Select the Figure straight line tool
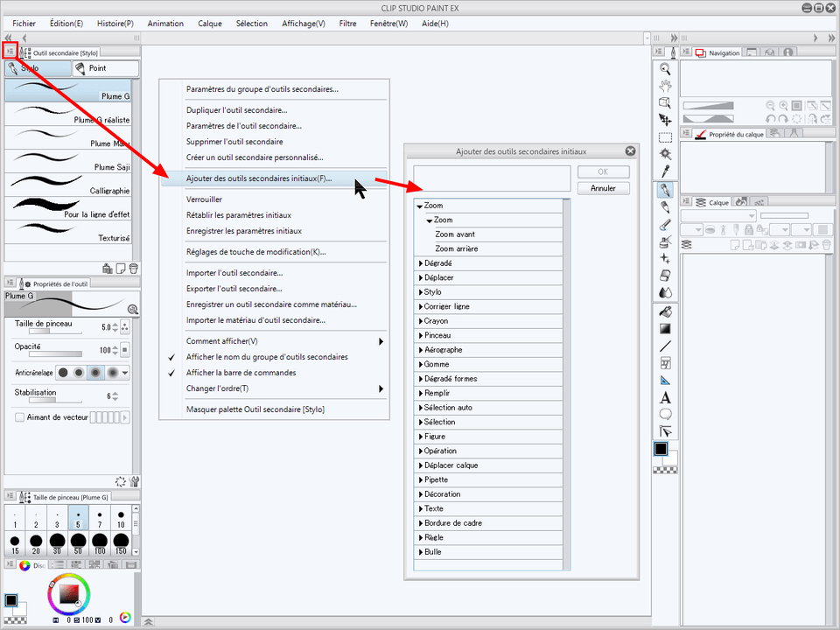Image resolution: width=840 pixels, height=630 pixels. pos(665,346)
